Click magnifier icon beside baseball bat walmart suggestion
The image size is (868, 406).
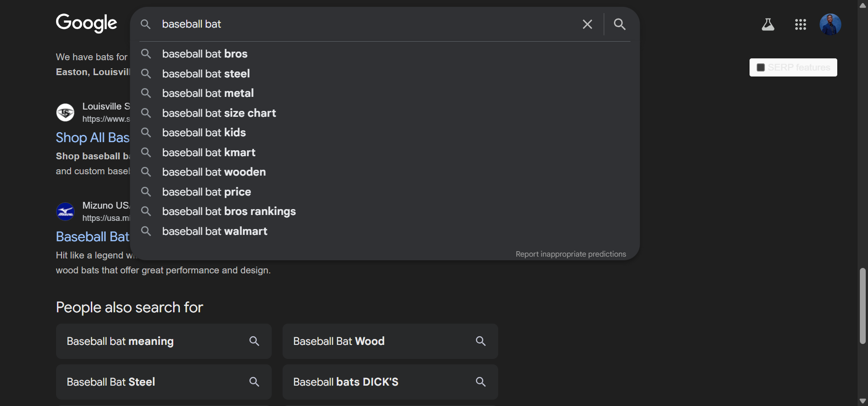click(146, 231)
